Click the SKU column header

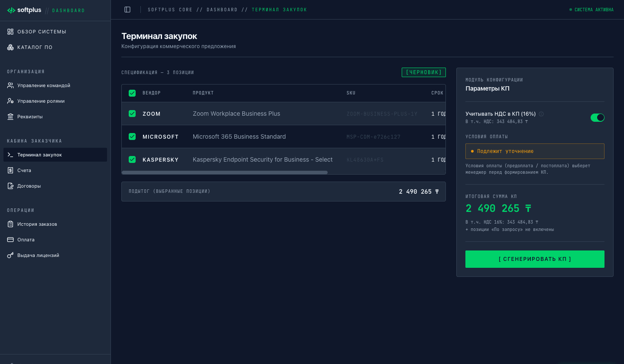point(351,93)
